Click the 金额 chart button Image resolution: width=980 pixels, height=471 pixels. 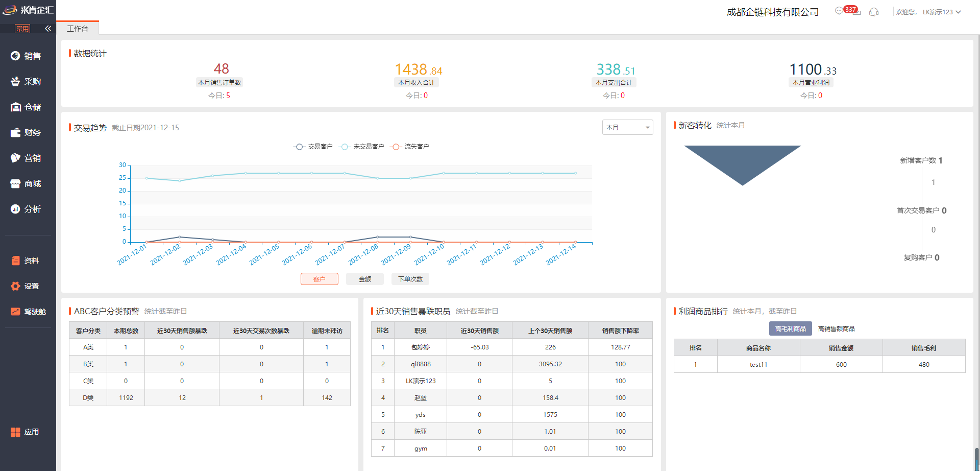click(x=365, y=279)
